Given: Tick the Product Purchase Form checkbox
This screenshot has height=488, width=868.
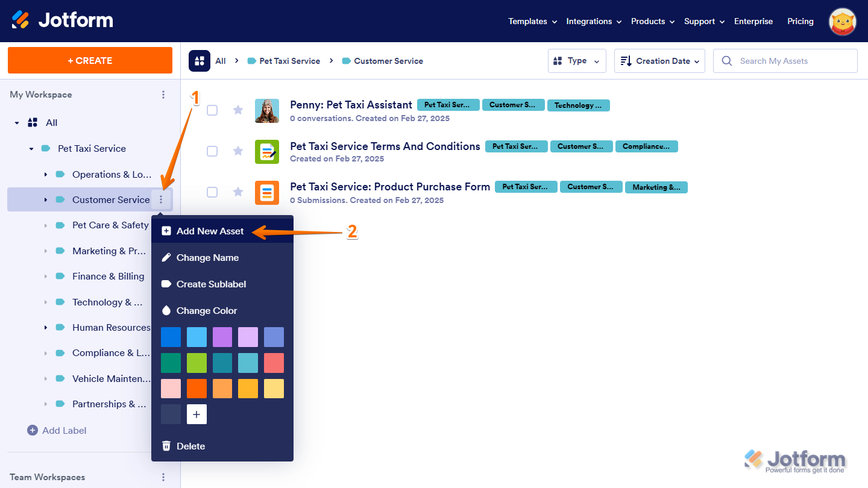Looking at the screenshot, I should (x=212, y=192).
